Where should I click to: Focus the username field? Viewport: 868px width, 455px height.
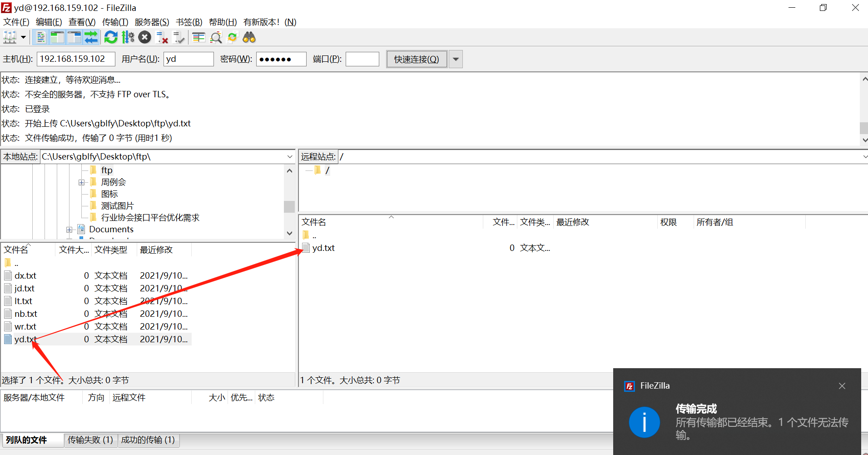188,59
